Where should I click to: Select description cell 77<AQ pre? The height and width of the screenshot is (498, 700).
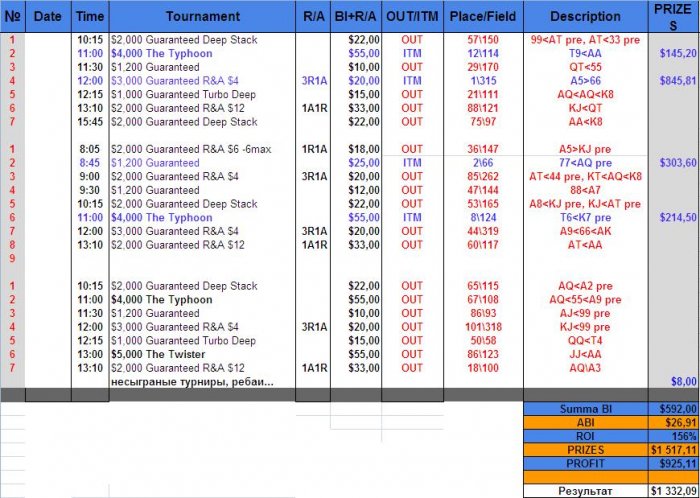585,163
